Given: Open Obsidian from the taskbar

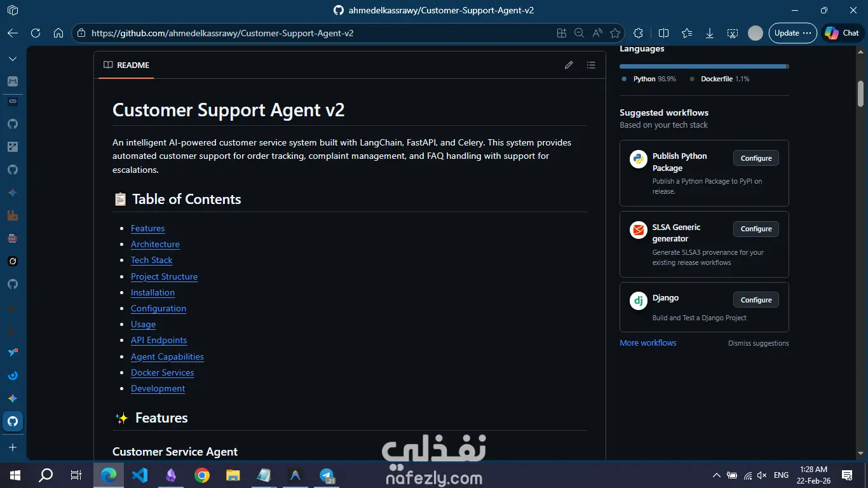Looking at the screenshot, I should click(171, 475).
